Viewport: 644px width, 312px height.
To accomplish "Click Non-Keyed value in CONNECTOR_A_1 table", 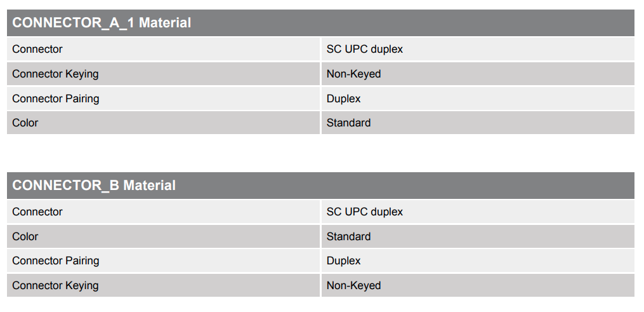I will coord(353,74).
